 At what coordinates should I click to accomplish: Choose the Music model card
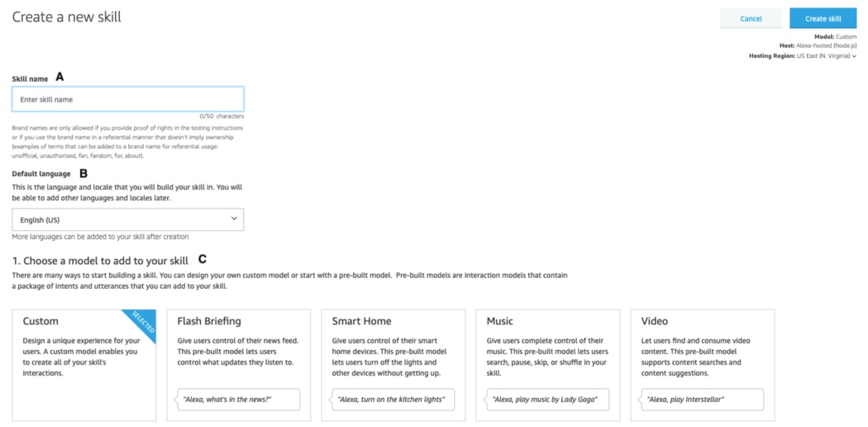pyautogui.click(x=547, y=366)
